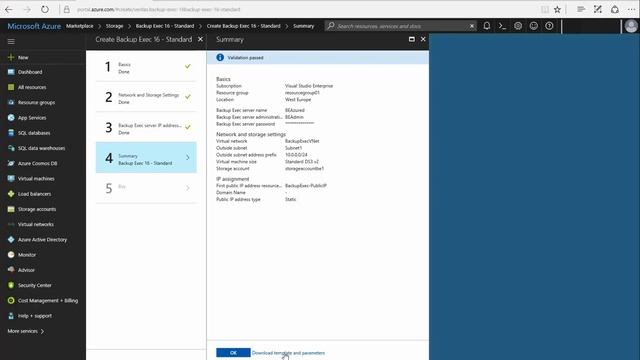Select step 3 Backup Exec server IP address
This screenshot has height=360, width=640.
click(146, 127)
